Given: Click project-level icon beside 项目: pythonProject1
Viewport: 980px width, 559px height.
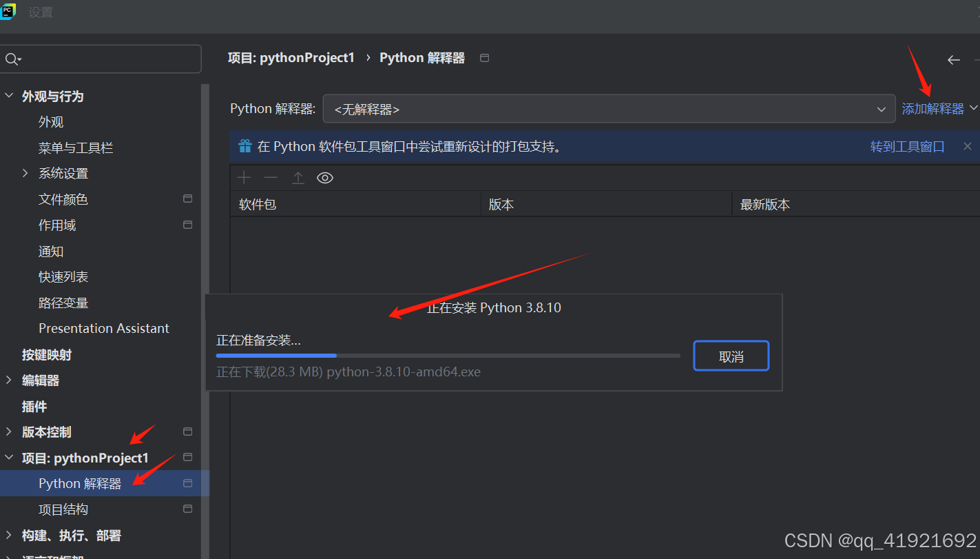Looking at the screenshot, I should [187, 457].
